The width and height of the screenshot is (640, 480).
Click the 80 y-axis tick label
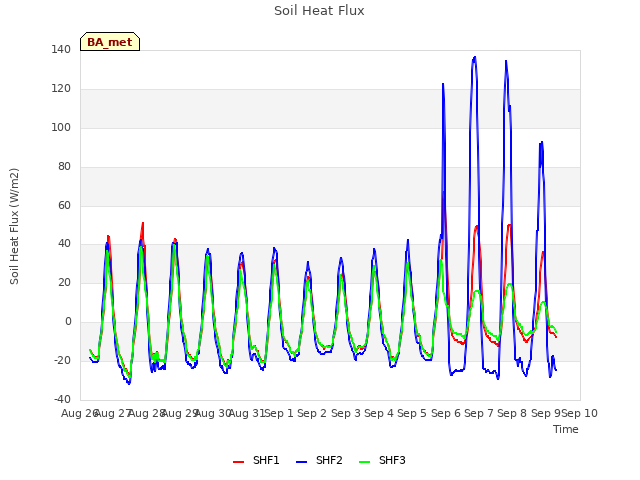click(64, 167)
